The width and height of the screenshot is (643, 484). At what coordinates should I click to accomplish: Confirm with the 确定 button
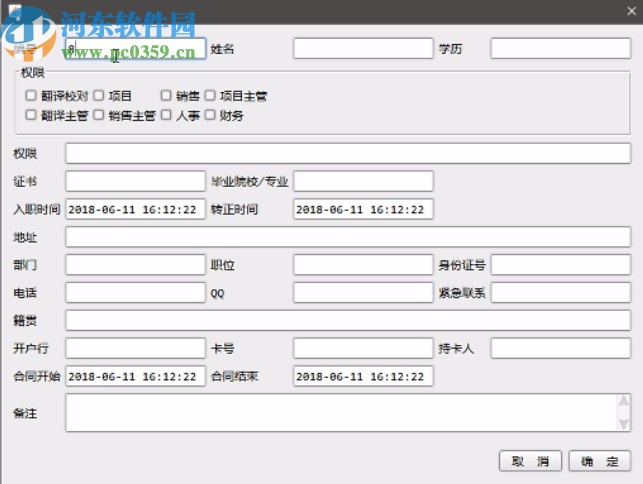point(600,461)
